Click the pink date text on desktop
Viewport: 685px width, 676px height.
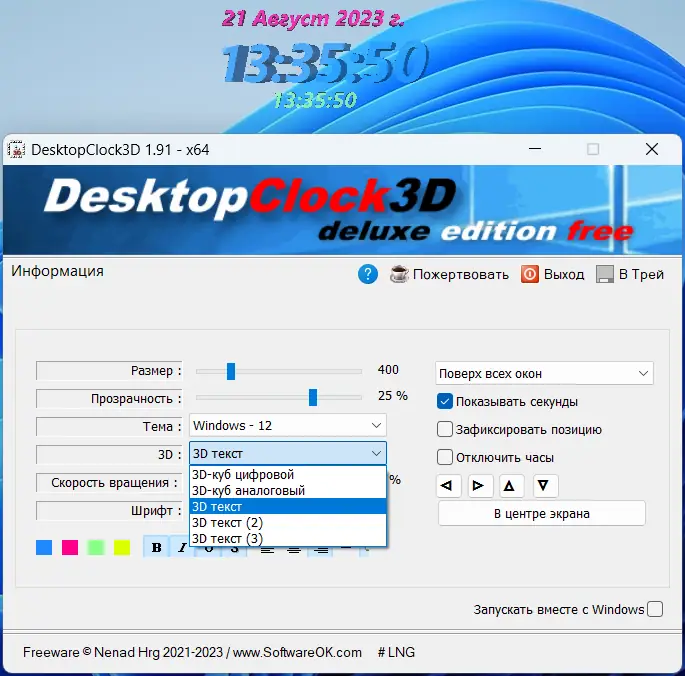(313, 19)
